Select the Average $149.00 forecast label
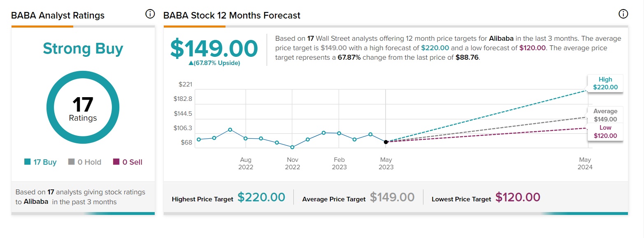Screen dimensions: 644x238 coord(605,115)
